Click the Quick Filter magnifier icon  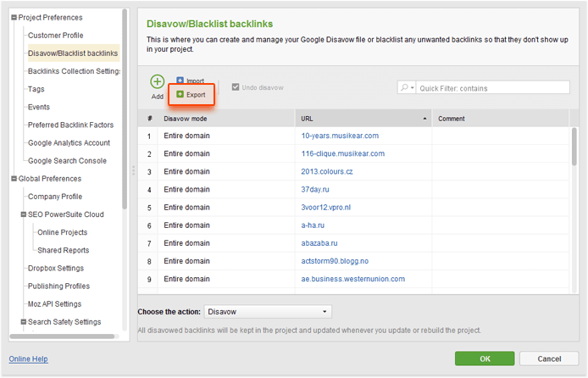point(406,88)
